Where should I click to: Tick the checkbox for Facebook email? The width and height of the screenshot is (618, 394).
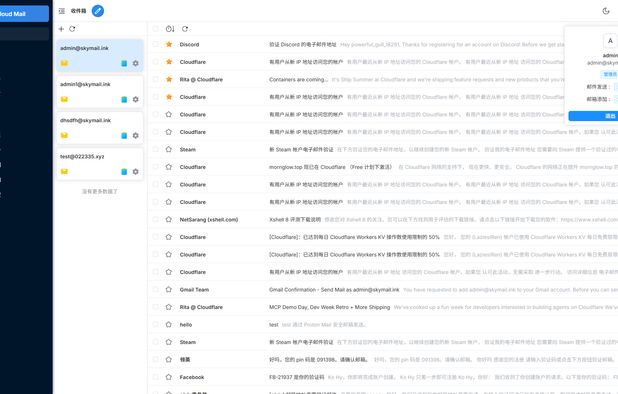click(156, 377)
